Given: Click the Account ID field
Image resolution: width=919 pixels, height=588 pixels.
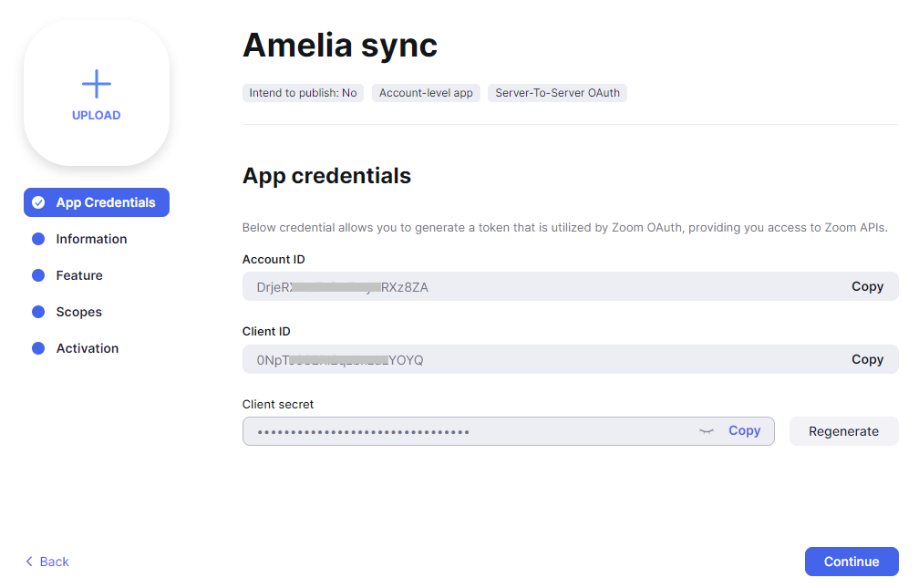Looking at the screenshot, I should [x=538, y=286].
